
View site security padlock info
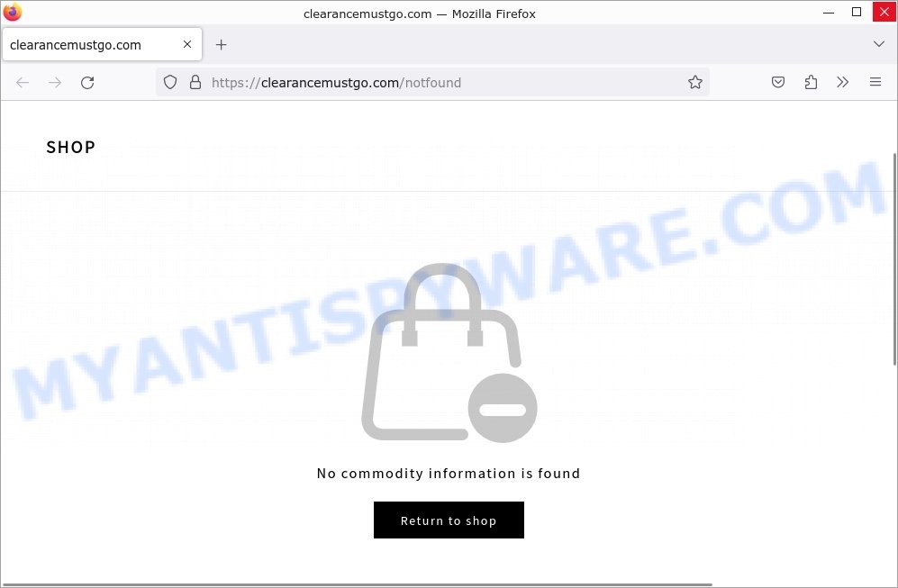tap(195, 82)
